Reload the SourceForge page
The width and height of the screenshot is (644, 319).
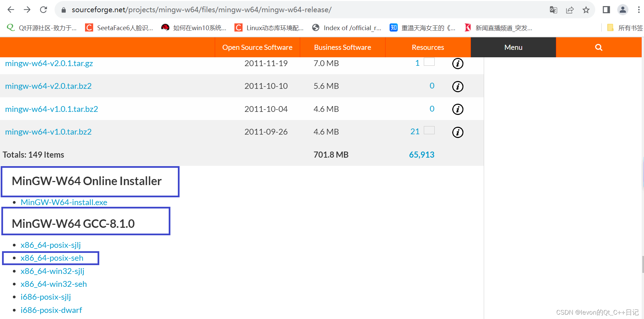(x=43, y=9)
